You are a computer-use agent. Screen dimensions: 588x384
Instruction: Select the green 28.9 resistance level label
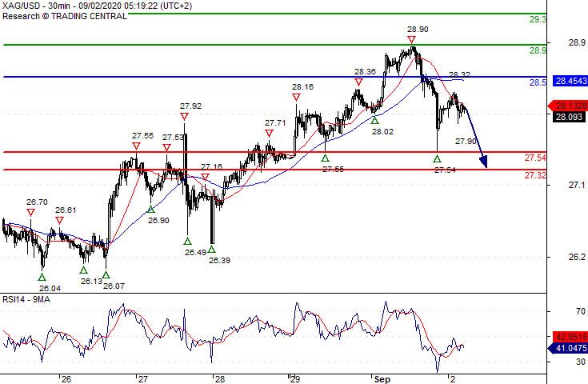coord(538,50)
